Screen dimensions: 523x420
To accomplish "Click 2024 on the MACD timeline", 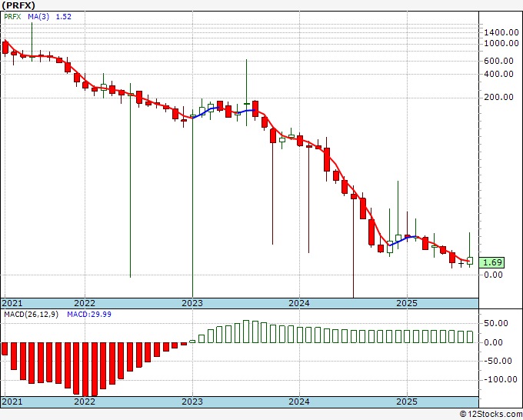I will pos(299,402).
